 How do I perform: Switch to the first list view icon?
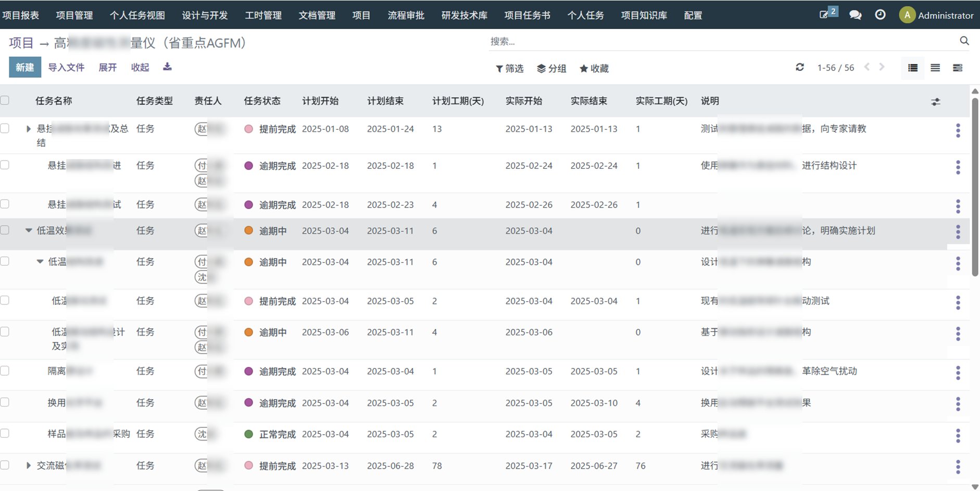(x=913, y=68)
